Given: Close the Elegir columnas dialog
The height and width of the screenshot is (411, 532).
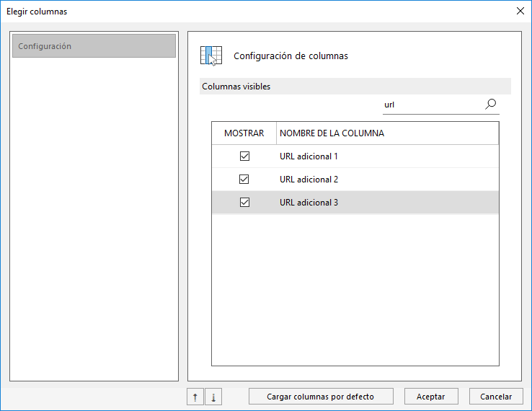Looking at the screenshot, I should pos(520,11).
